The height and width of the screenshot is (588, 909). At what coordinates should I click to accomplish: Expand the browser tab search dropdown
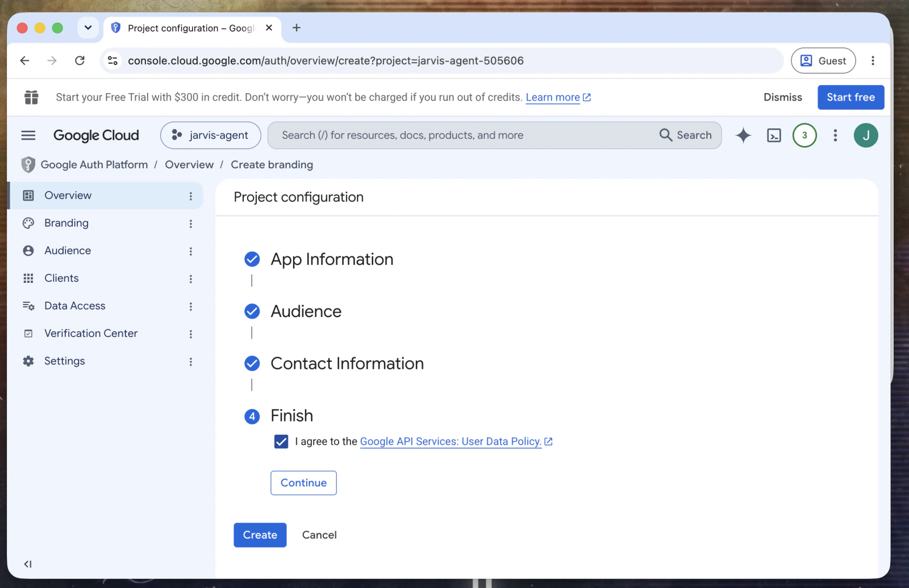pos(88,28)
